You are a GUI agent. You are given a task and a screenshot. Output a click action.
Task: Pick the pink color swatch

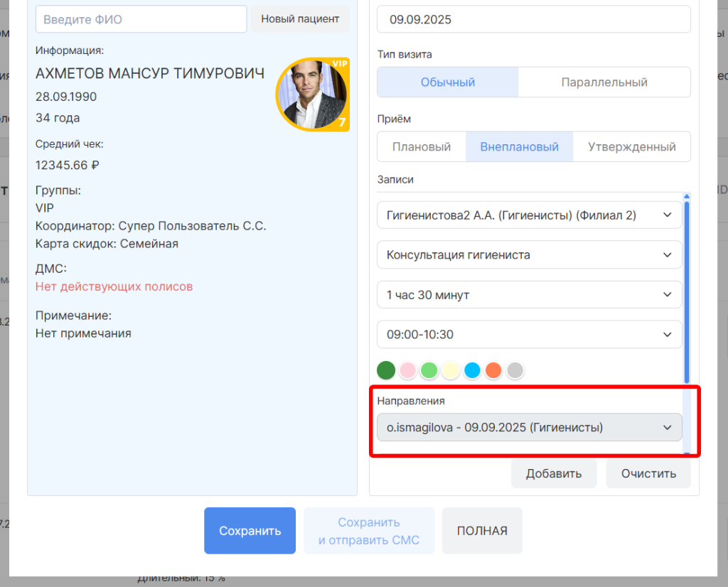(407, 370)
